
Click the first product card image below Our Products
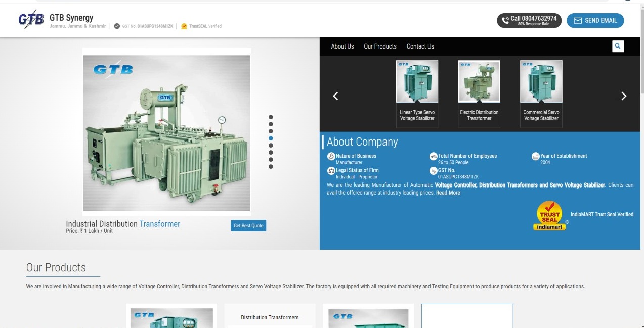171,318
